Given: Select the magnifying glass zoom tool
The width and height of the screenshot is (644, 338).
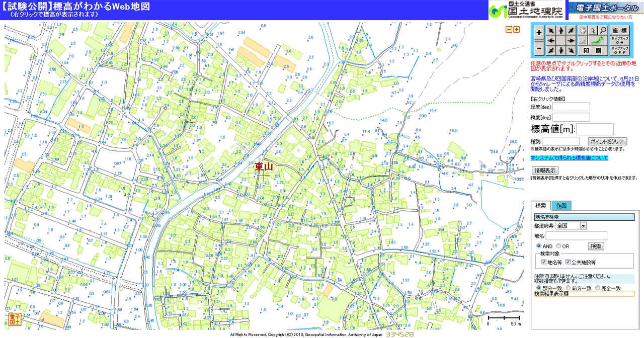Looking at the screenshot, I should coord(602,31).
